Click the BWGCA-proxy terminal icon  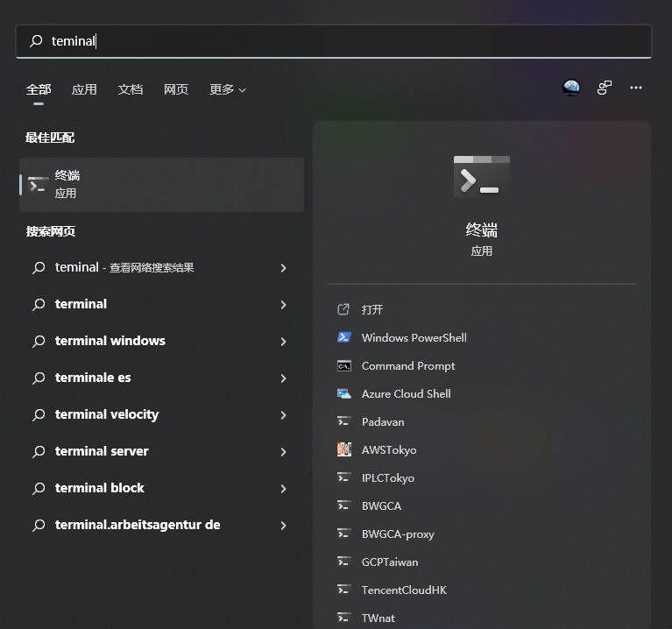tap(344, 534)
